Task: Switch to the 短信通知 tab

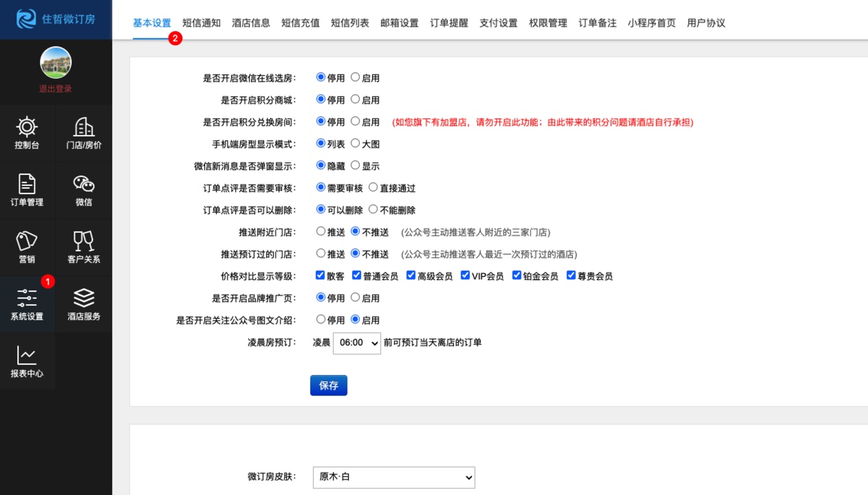Action: click(x=202, y=23)
